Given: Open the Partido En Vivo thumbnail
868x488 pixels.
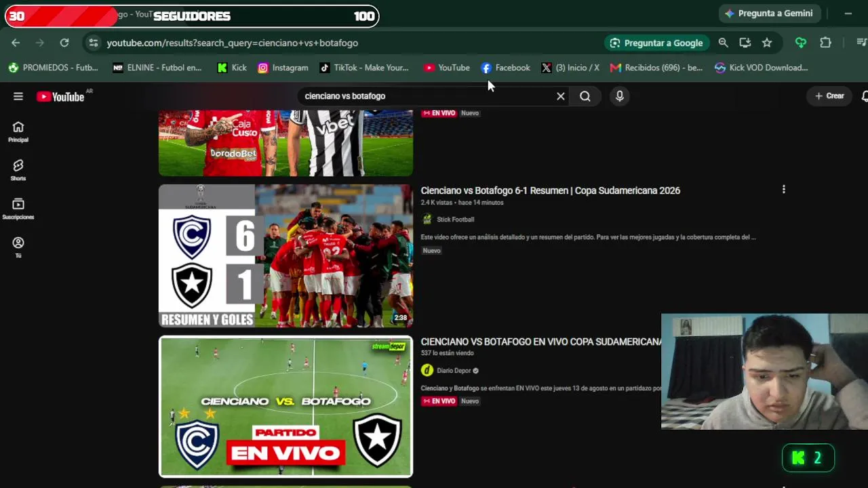Looking at the screenshot, I should (285, 407).
